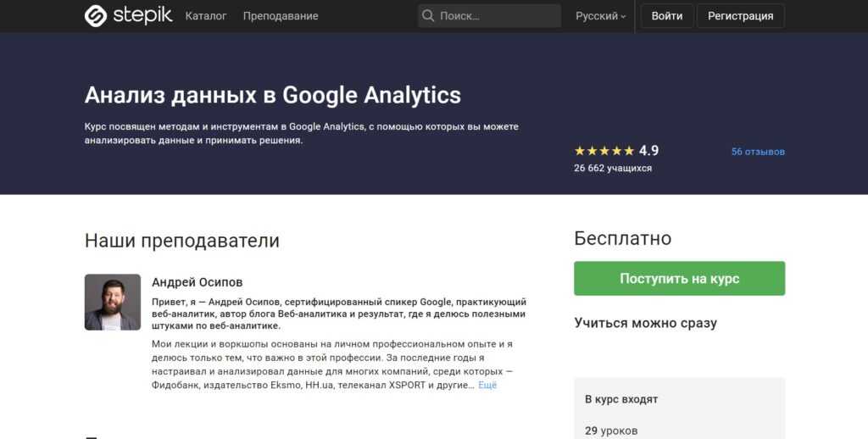
Task: Open the Каталог menu item
Action: tap(206, 16)
